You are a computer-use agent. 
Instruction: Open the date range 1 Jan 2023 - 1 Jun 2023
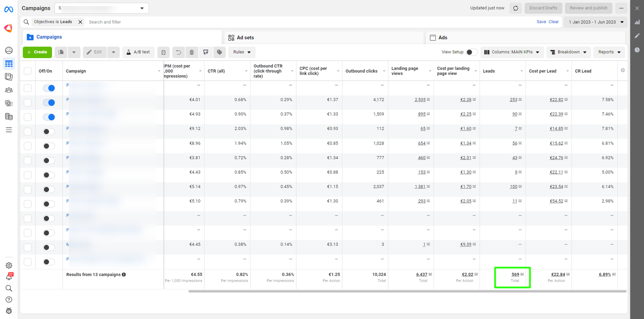pos(596,22)
